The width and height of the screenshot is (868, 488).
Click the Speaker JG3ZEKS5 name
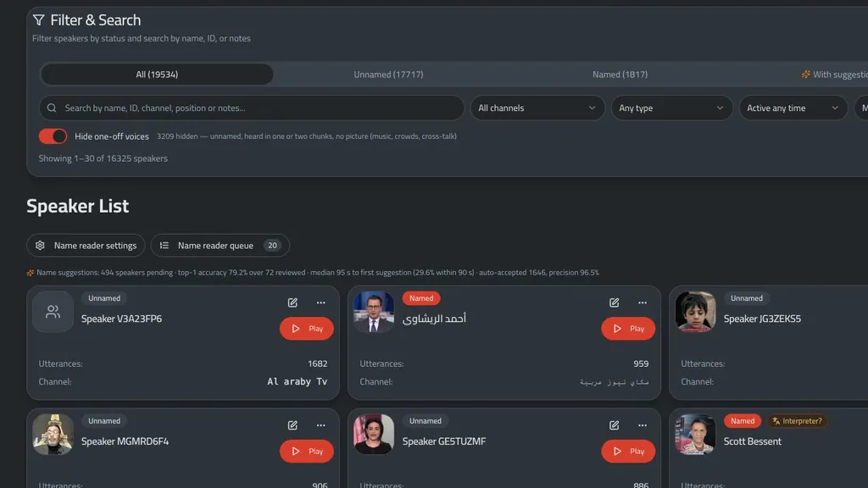coord(762,319)
